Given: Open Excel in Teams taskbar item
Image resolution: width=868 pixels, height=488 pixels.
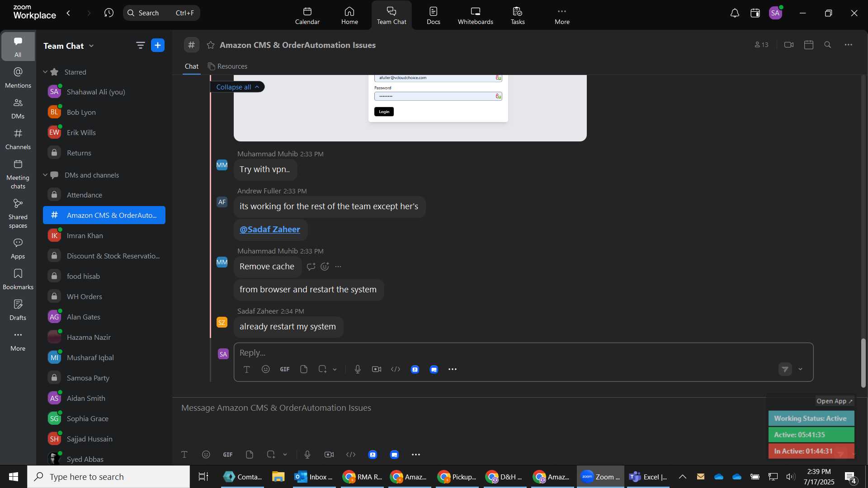Looking at the screenshot, I should 648,477.
